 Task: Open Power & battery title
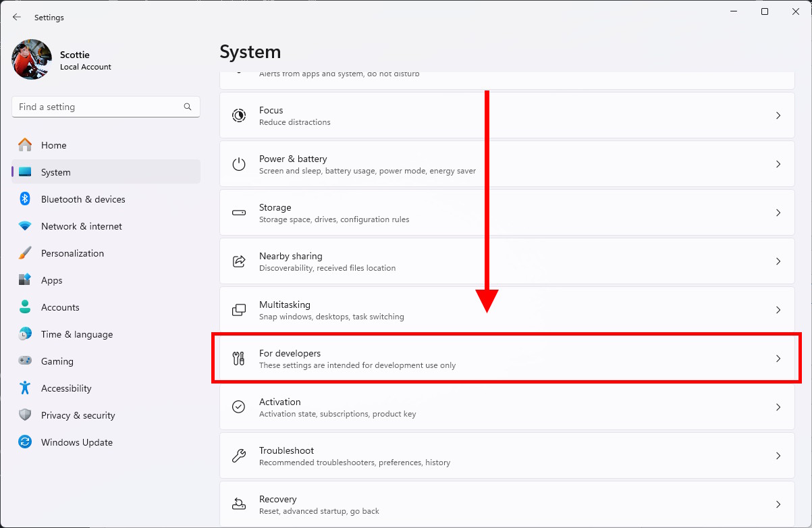293,159
